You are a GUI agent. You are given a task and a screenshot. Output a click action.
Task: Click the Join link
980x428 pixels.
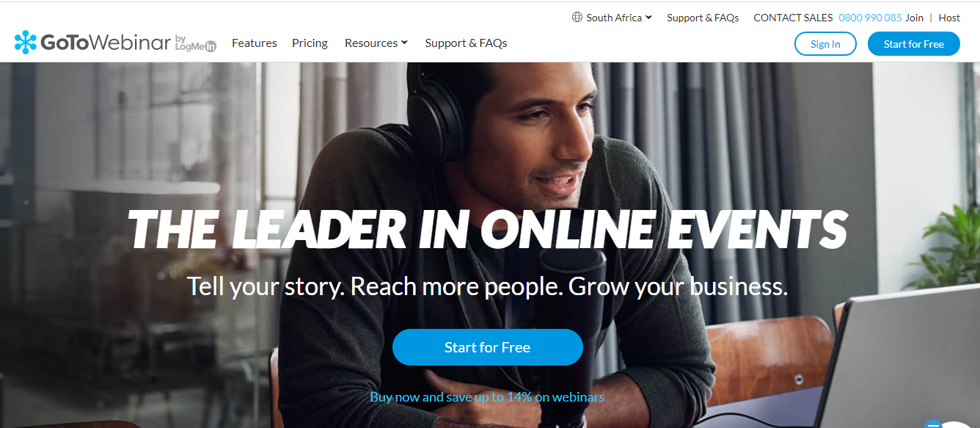914,18
